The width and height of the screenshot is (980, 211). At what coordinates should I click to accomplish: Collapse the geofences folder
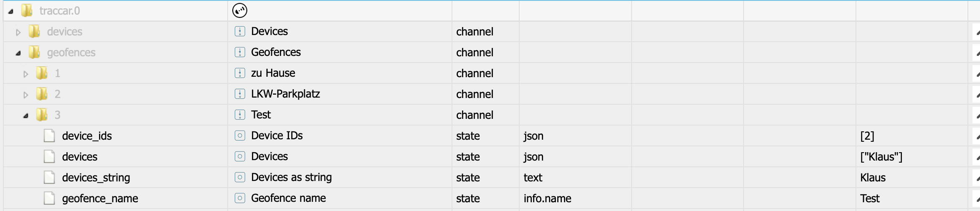tap(18, 53)
